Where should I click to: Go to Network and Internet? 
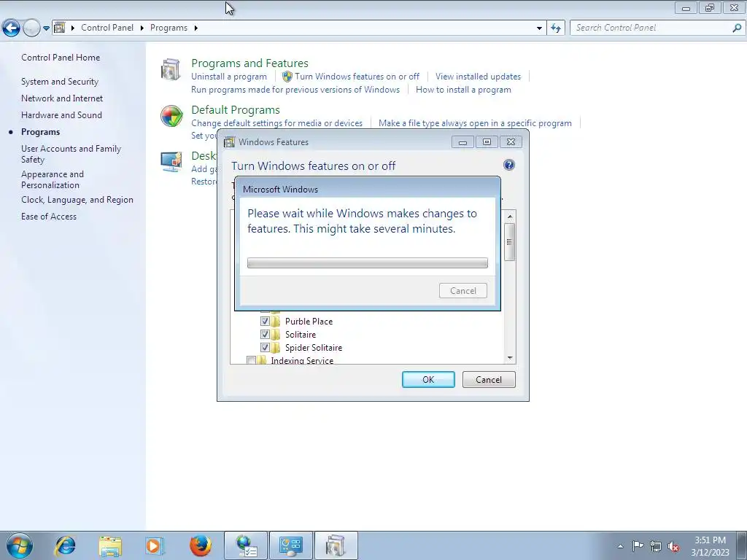tap(62, 98)
